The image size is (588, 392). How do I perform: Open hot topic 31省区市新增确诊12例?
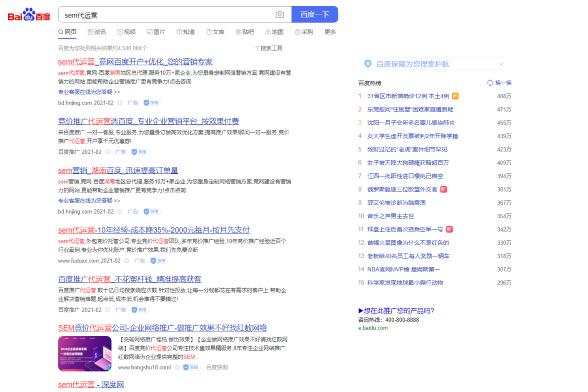(408, 96)
